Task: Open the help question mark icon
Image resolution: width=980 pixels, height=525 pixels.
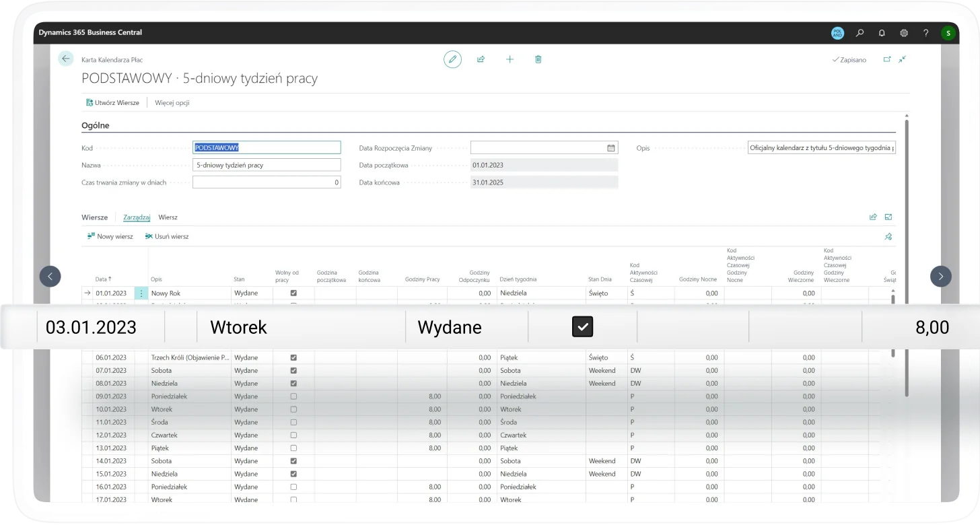Action: tap(926, 33)
